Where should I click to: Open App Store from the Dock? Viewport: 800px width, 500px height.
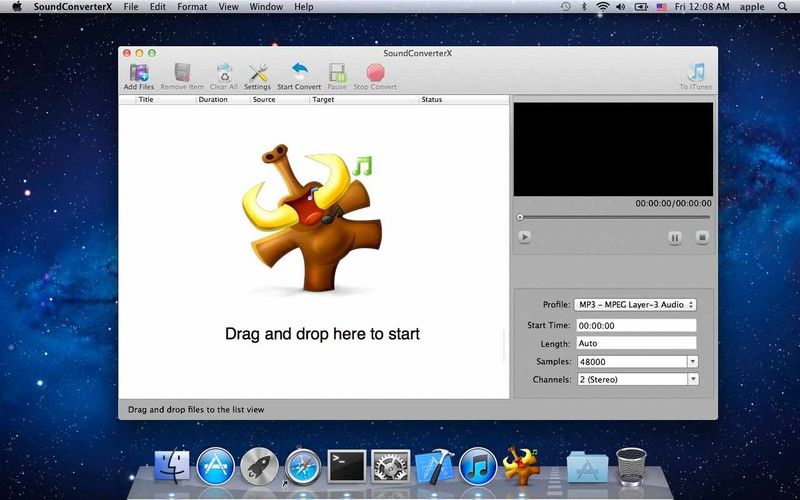pyautogui.click(x=216, y=466)
